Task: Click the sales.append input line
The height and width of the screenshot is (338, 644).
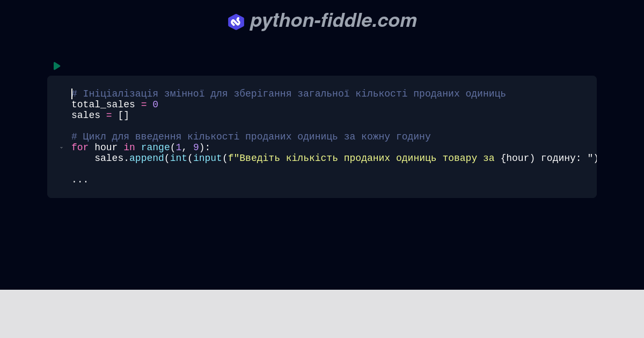Action: pyautogui.click(x=346, y=158)
